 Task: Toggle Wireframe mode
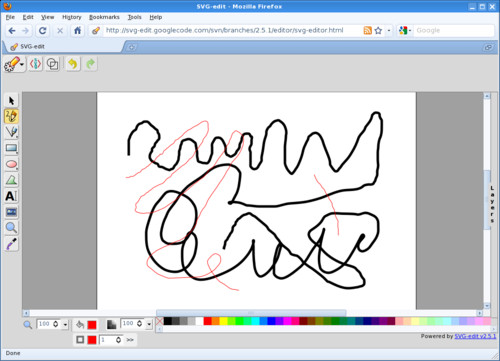pyautogui.click(x=53, y=64)
